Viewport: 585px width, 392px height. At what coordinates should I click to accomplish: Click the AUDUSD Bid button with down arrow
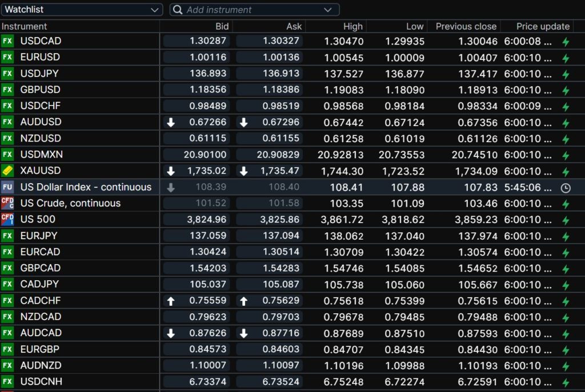[197, 122]
